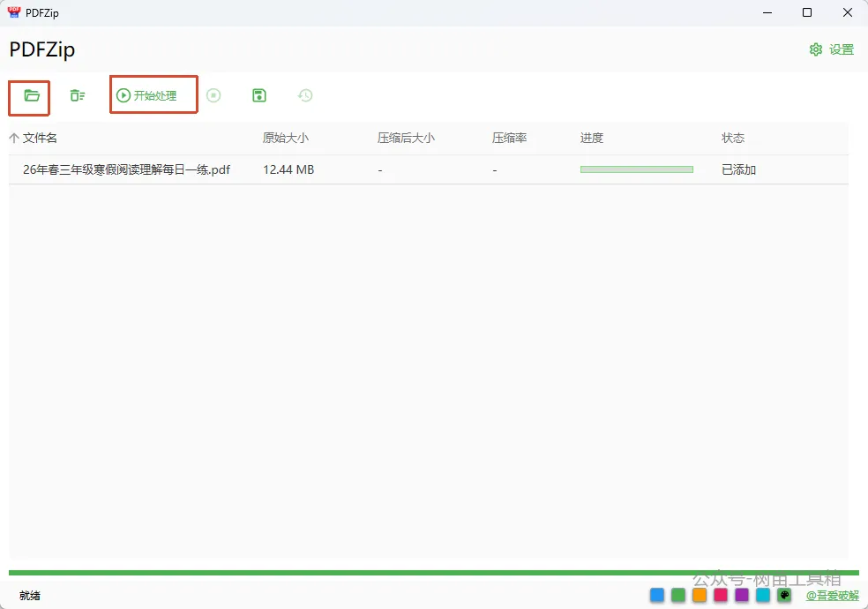Close the PDFZip window
Viewport: 868px width, 609px height.
(848, 12)
